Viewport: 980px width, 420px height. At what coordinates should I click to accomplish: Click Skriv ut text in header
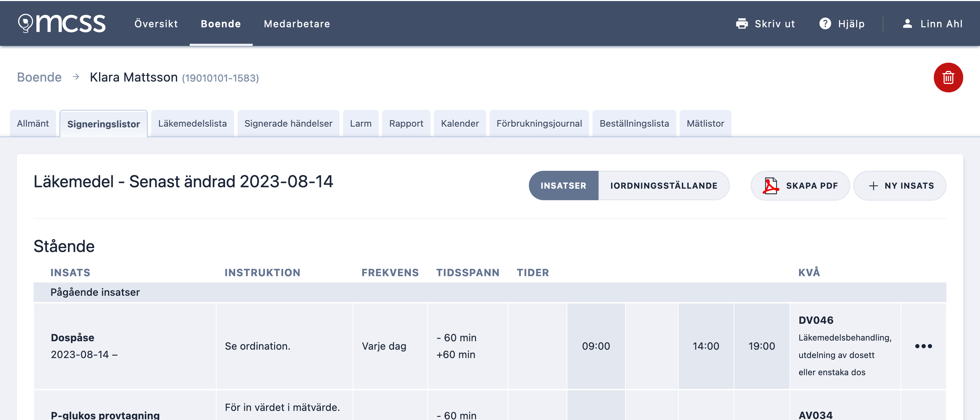[774, 23]
